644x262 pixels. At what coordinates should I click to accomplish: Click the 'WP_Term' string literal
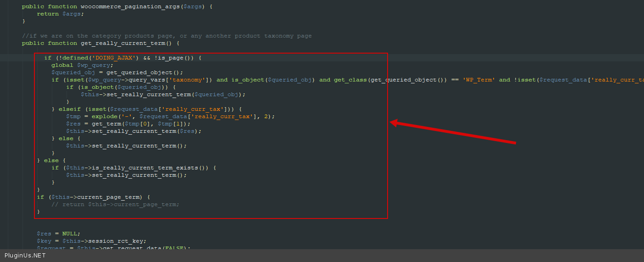tap(478, 80)
